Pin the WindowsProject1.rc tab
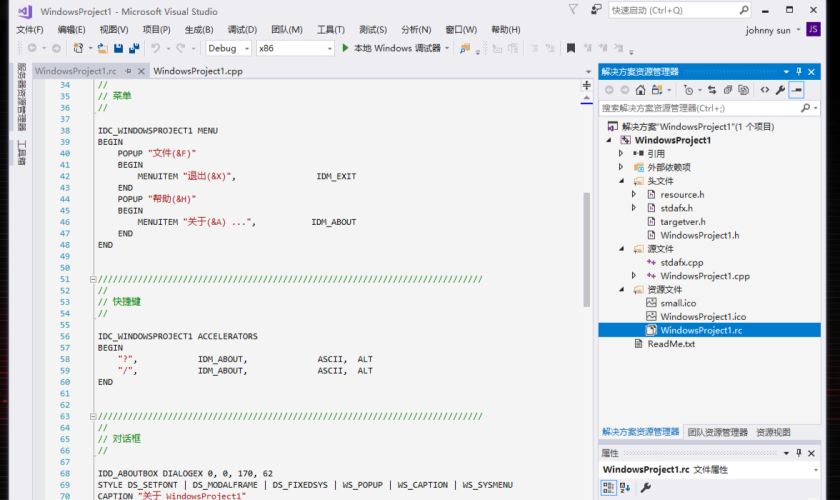 (x=128, y=71)
